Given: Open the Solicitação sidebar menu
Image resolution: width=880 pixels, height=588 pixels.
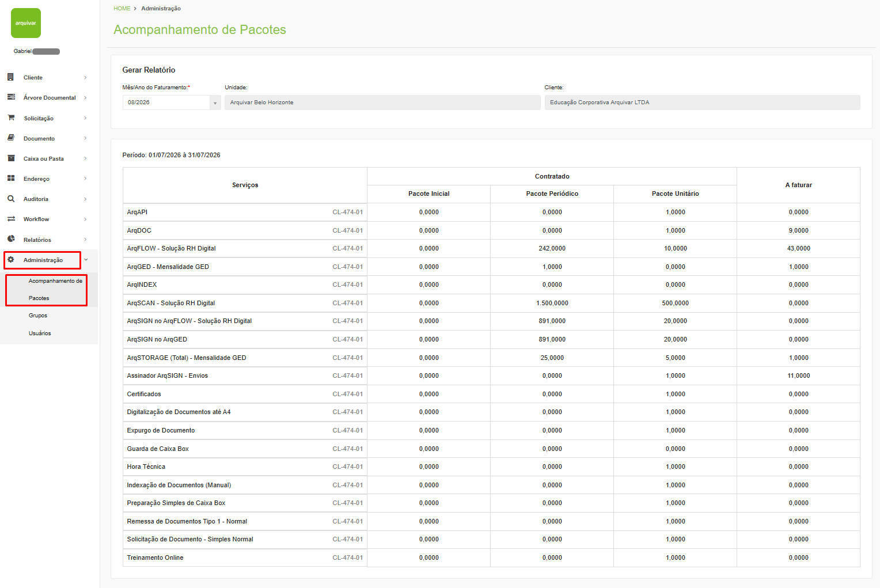Looking at the screenshot, I should point(39,119).
